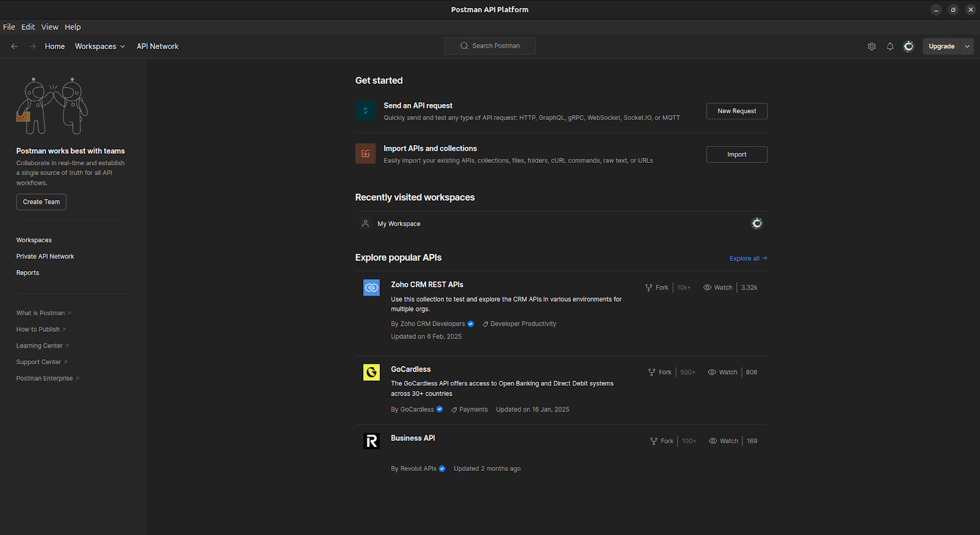Open the Learning Center link
This screenshot has width=980, height=535.
coord(42,346)
